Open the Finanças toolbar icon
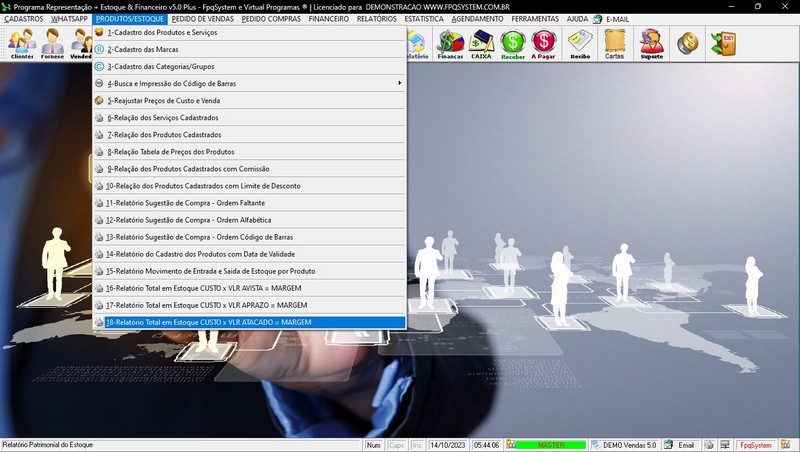800x452 pixels. (x=451, y=44)
